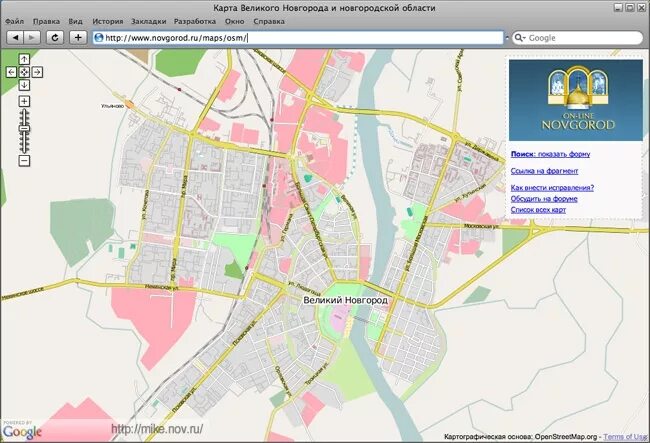Click the OpenStreetMap.org attribution text
Image resolution: width=650 pixels, height=443 pixels.
click(565, 437)
